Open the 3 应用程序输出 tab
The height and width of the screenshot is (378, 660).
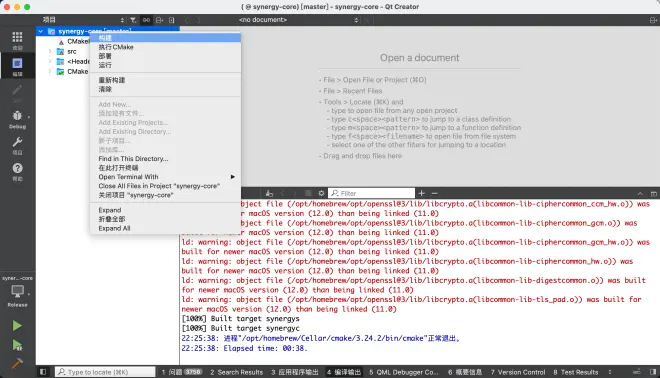click(295, 372)
